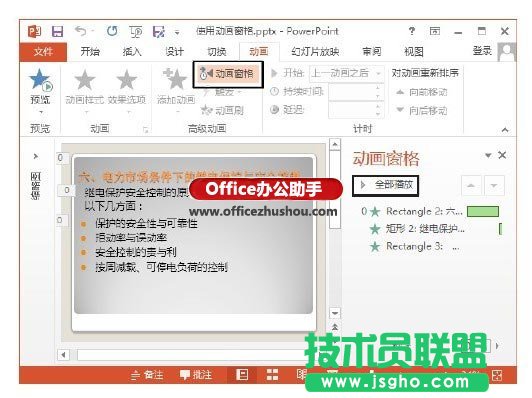Click horizontal scrollbar left arrow
The width and height of the screenshot is (532, 398).
(x=63, y=355)
